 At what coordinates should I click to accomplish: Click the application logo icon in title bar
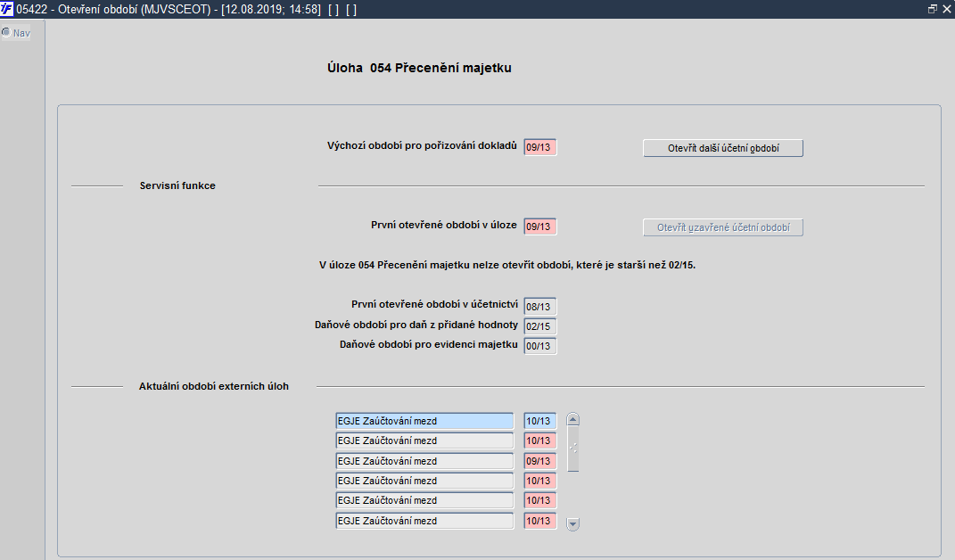[x=7, y=9]
